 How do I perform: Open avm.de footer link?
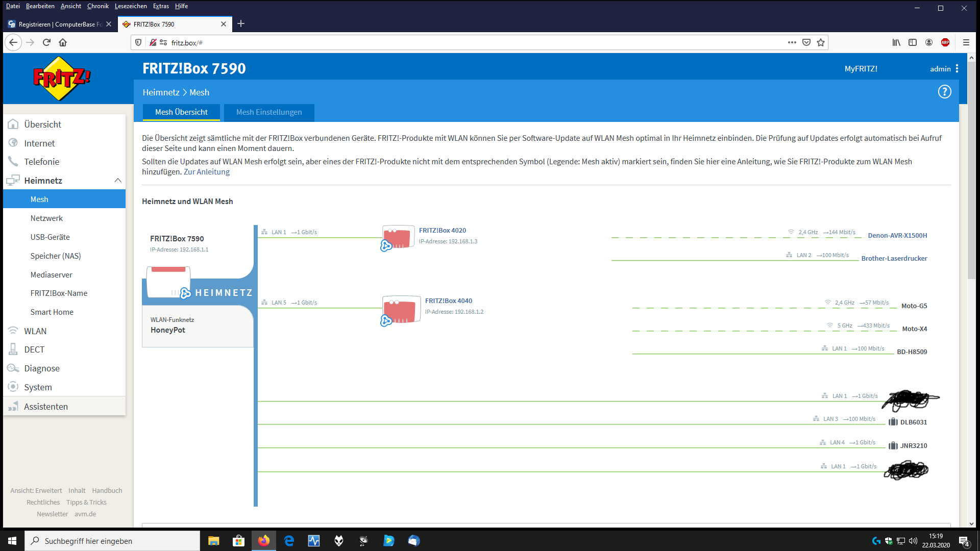(x=85, y=514)
